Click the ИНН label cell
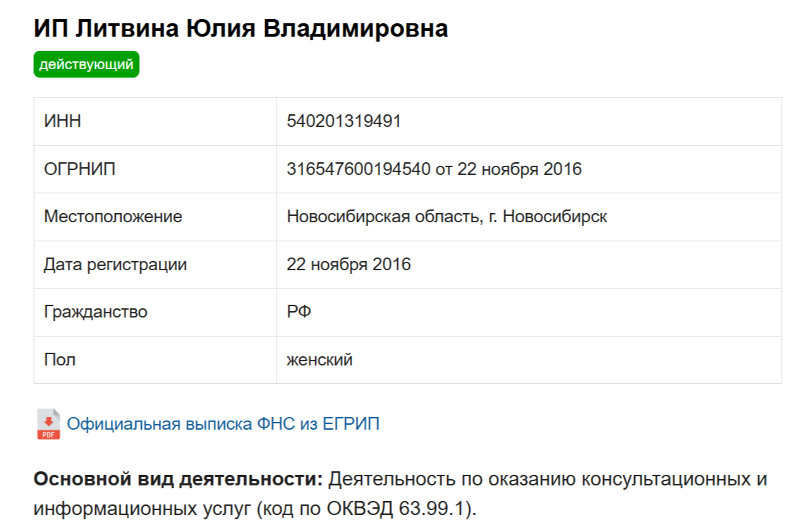The height and width of the screenshot is (532, 790). 63,121
